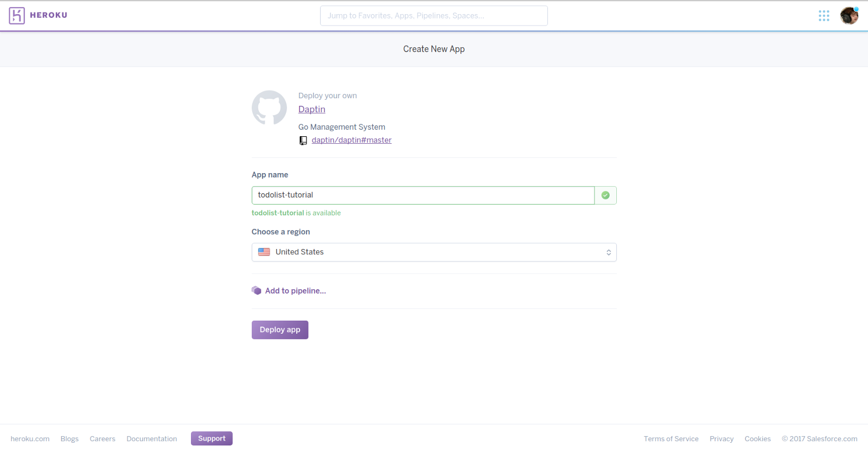Open the apps grid menu icon
The height and width of the screenshot is (452, 868).
tap(824, 16)
